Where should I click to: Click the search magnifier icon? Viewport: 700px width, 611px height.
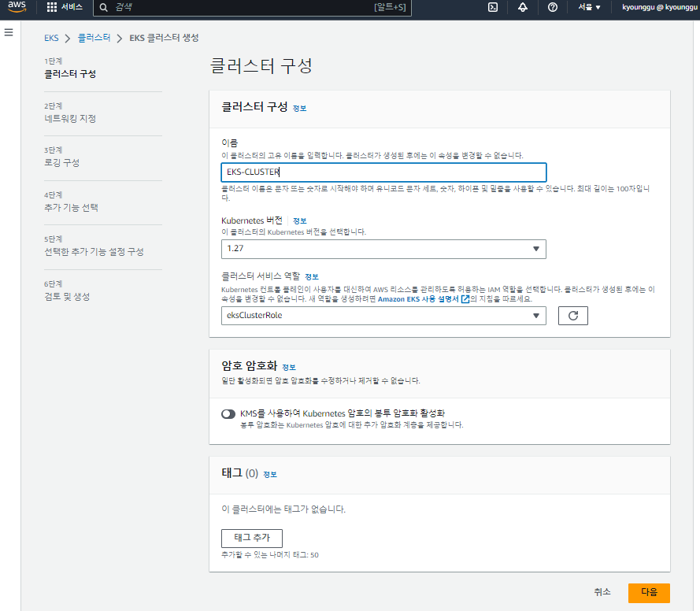pyautogui.click(x=104, y=8)
